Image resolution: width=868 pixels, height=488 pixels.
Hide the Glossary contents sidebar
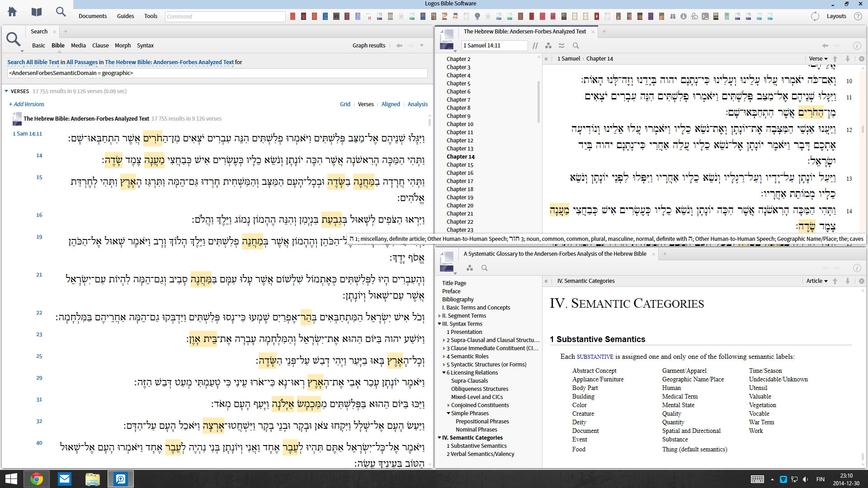pyautogui.click(x=546, y=281)
